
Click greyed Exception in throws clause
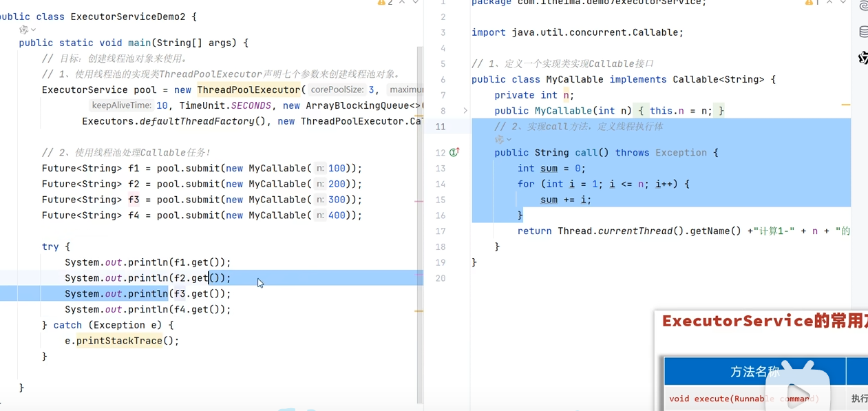(681, 152)
